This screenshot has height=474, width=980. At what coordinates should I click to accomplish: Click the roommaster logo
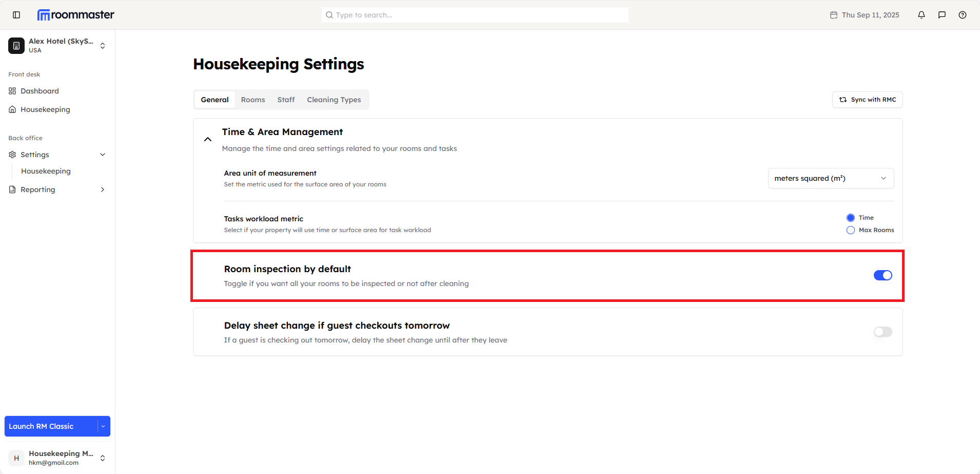[x=76, y=15]
